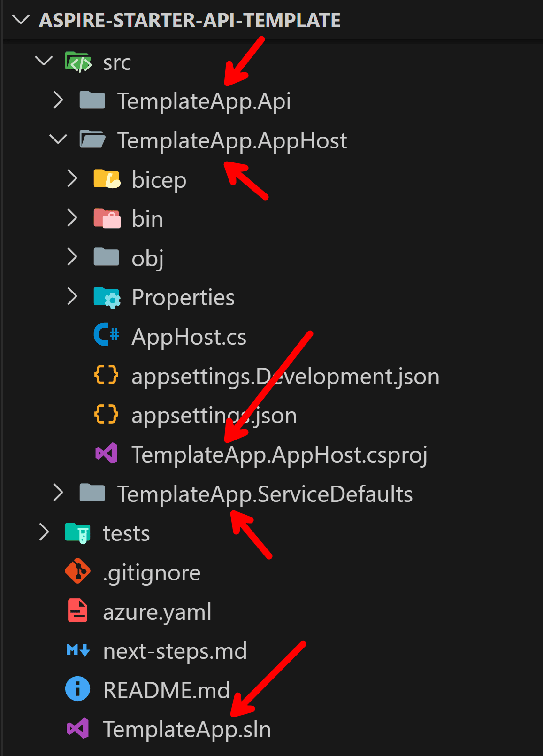Click the Visual Studio icon of TemplateApp.sln
This screenshot has width=543, height=756.
coord(77,728)
